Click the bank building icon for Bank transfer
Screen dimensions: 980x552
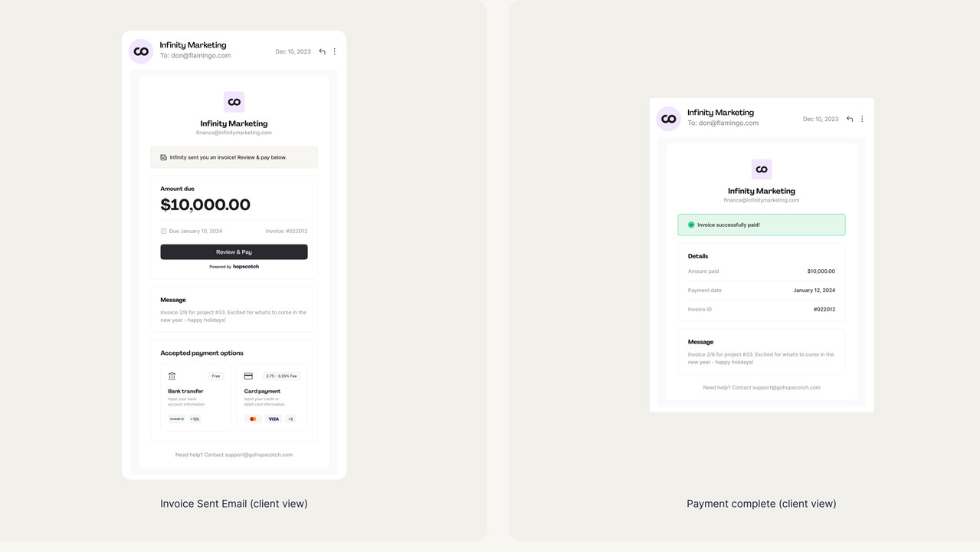coord(172,376)
